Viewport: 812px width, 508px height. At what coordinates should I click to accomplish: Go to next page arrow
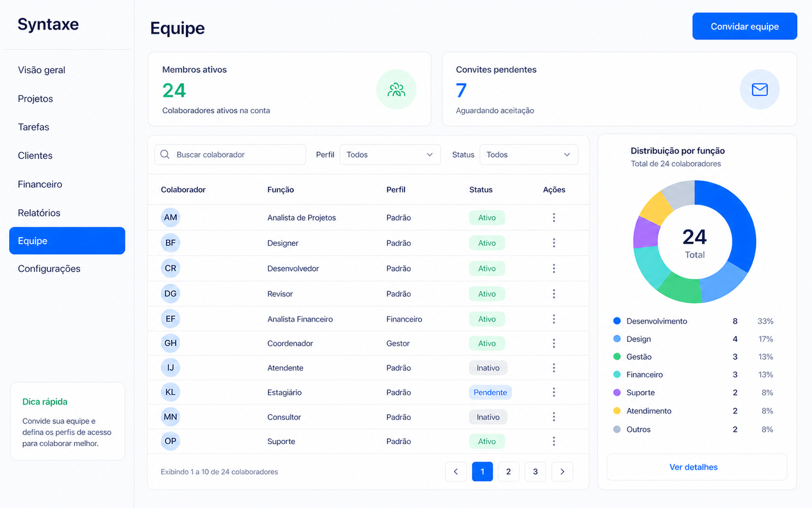click(562, 471)
